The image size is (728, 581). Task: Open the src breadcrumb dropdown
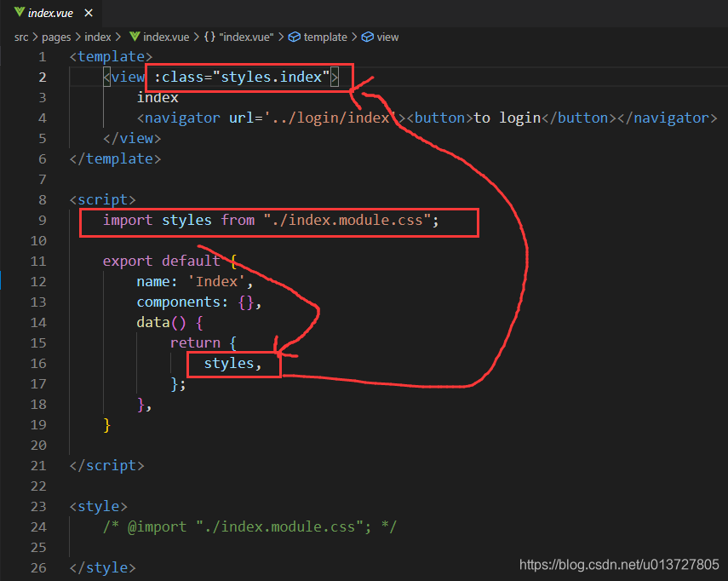20,37
